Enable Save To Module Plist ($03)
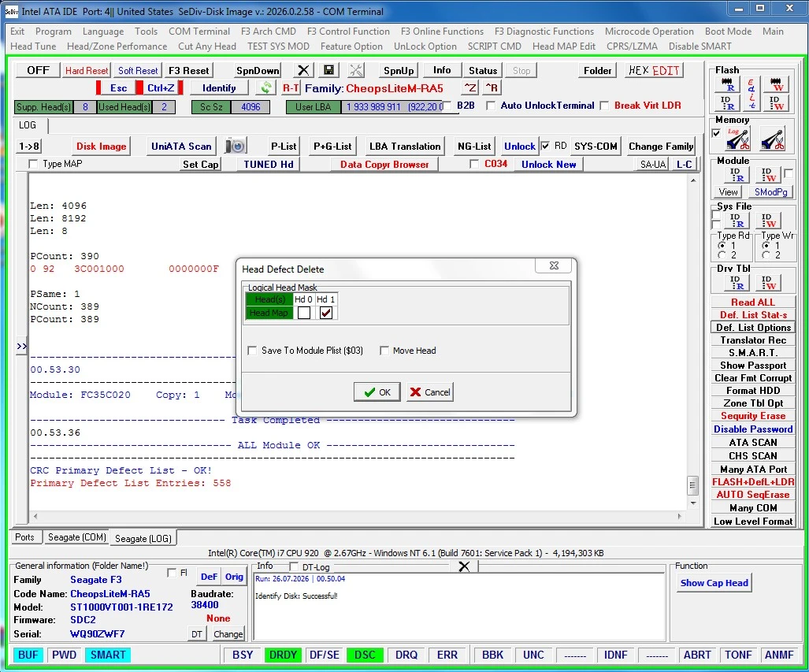This screenshot has width=809, height=672. click(252, 351)
